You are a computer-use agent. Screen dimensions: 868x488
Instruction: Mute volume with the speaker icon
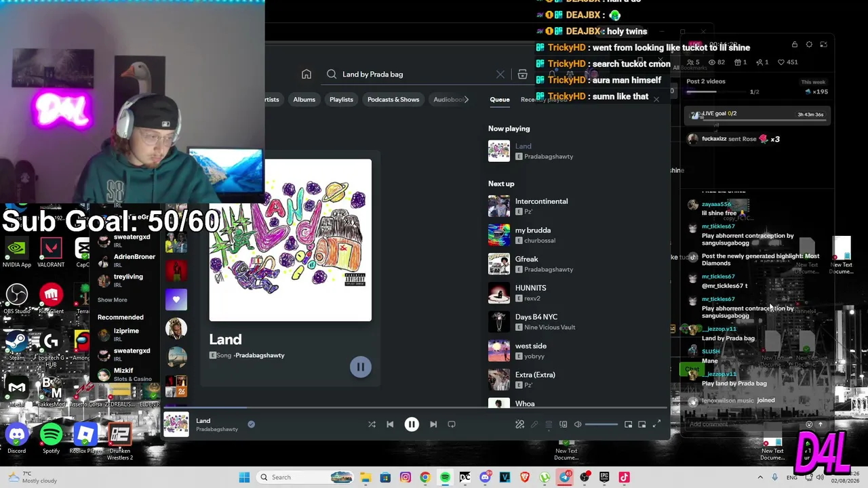(578, 424)
